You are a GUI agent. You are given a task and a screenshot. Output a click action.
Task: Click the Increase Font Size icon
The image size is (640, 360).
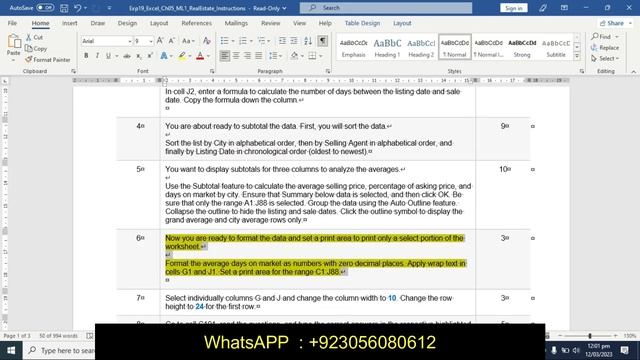(160, 41)
